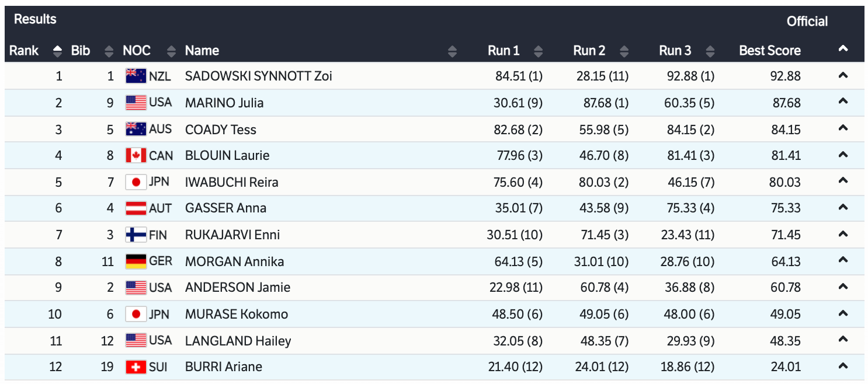Viewport: 868px width, 384px height.
Task: Select athlete name ANDERSON Jamie
Action: coord(237,288)
